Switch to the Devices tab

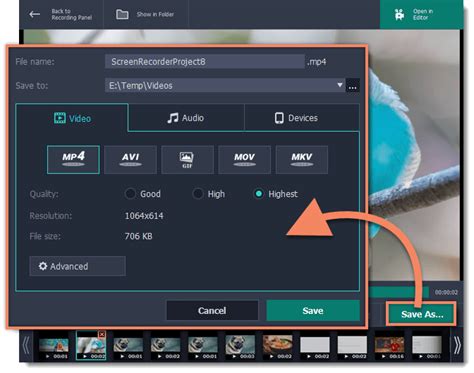[x=302, y=118]
